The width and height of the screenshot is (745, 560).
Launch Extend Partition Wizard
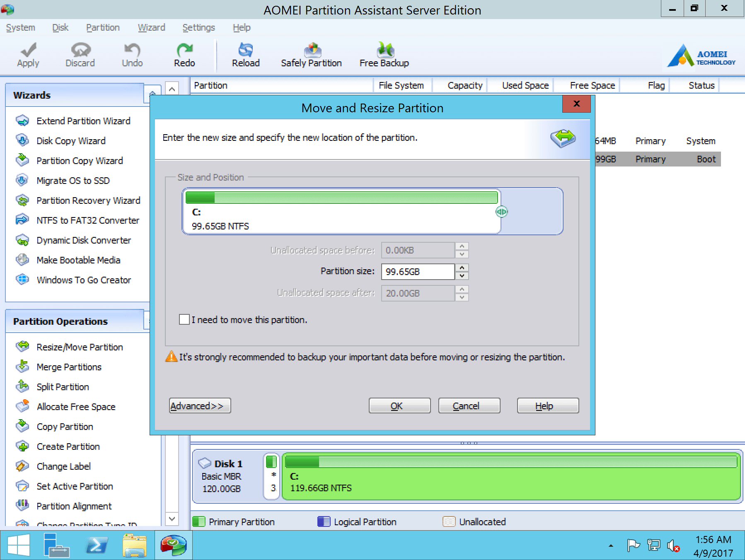click(73, 121)
